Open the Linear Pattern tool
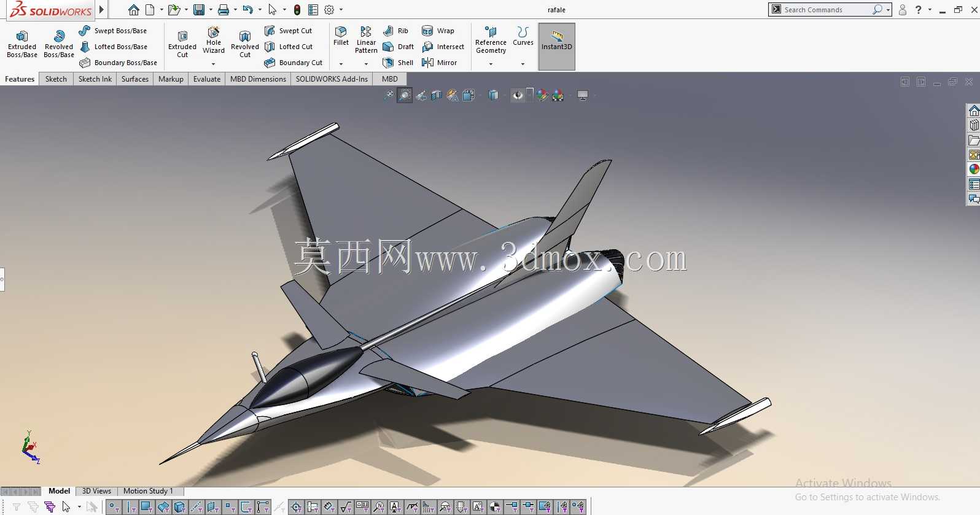The height and width of the screenshot is (515, 980). (366, 40)
